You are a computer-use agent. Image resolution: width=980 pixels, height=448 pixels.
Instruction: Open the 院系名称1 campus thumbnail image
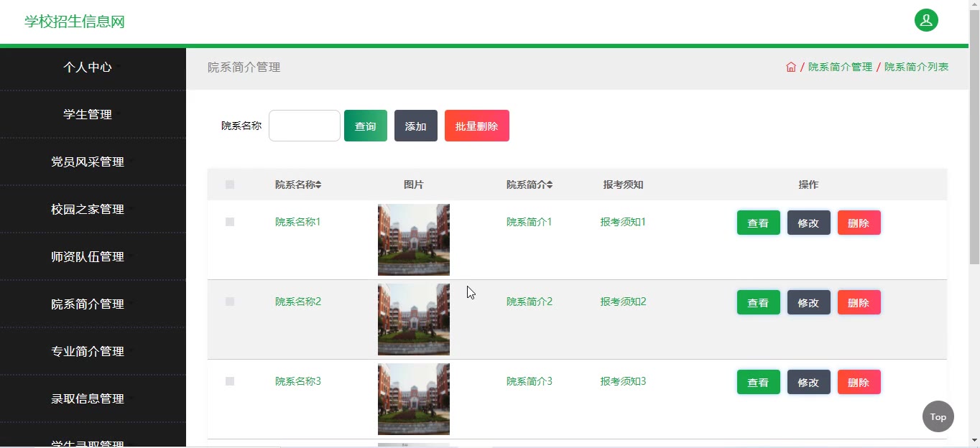pos(414,240)
